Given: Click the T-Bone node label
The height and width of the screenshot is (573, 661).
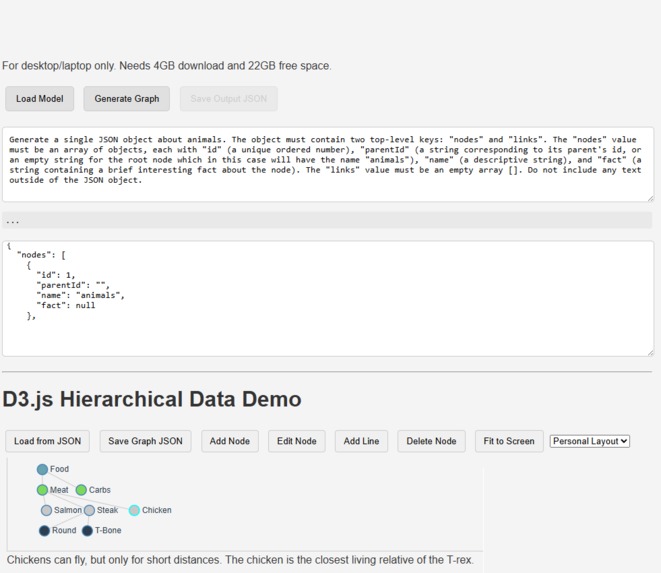Looking at the screenshot, I should [x=108, y=530].
